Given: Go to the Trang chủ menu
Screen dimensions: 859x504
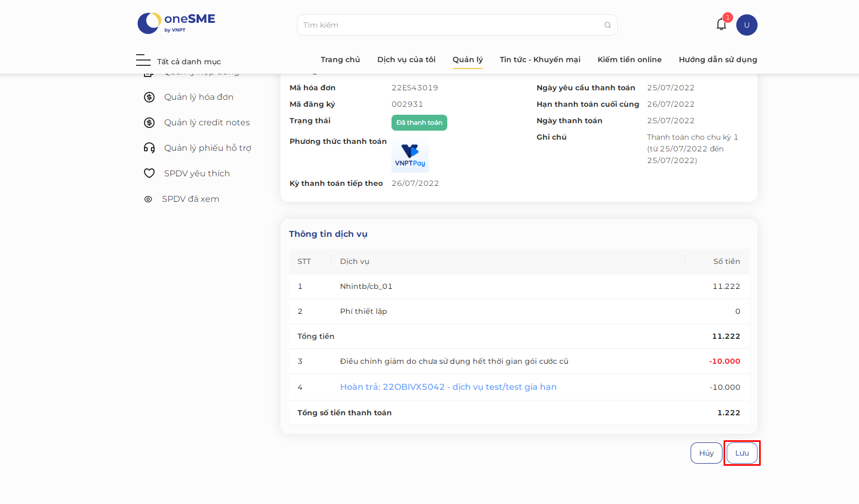Looking at the screenshot, I should pyautogui.click(x=341, y=59).
